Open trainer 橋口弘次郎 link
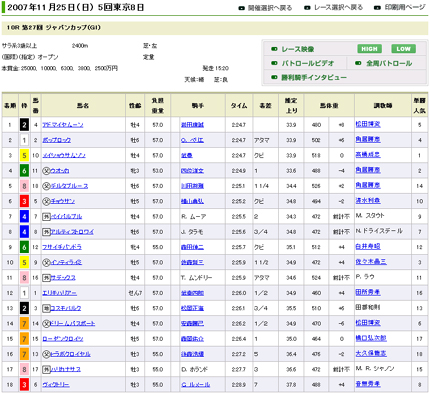 pyautogui.click(x=371, y=338)
